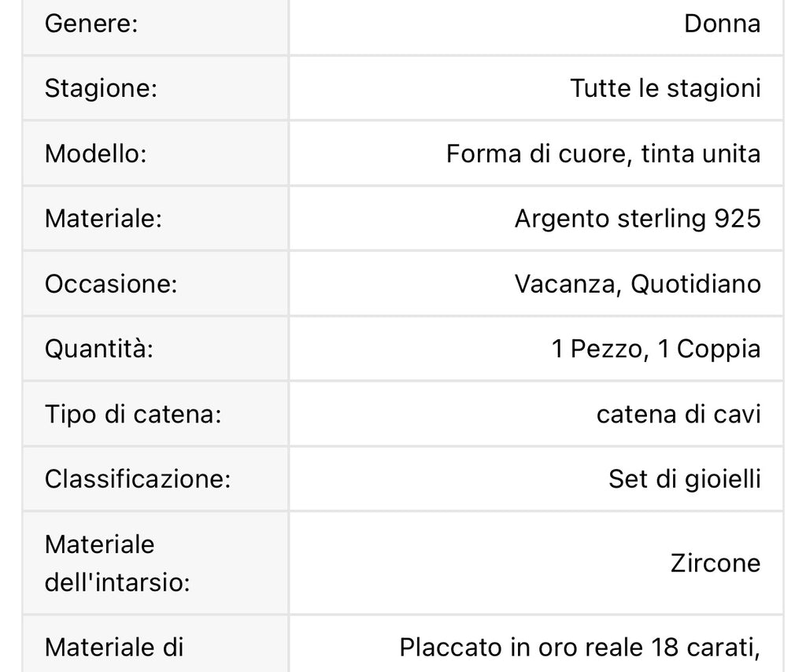Tap the Set di gioielli value
This screenshot has width=806, height=672.
tap(684, 478)
